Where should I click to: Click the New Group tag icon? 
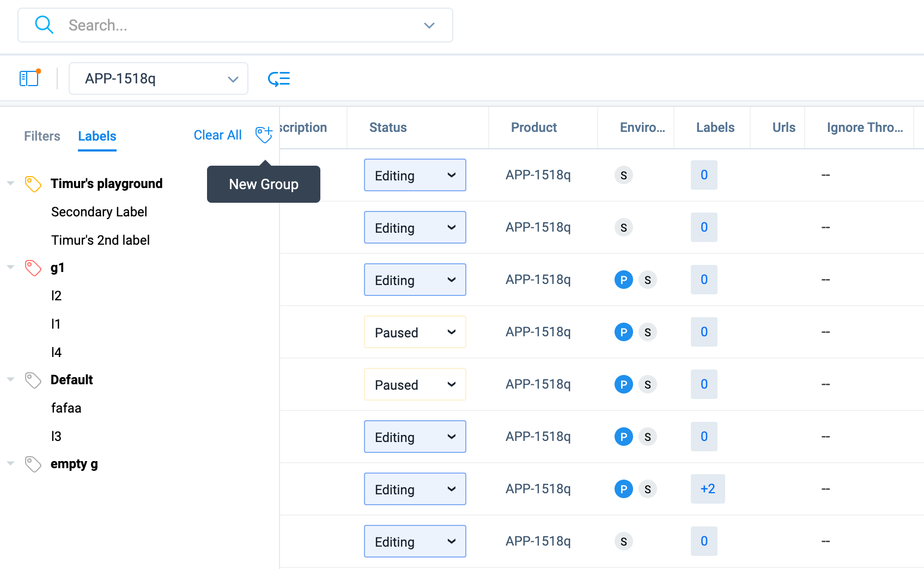coord(264,135)
